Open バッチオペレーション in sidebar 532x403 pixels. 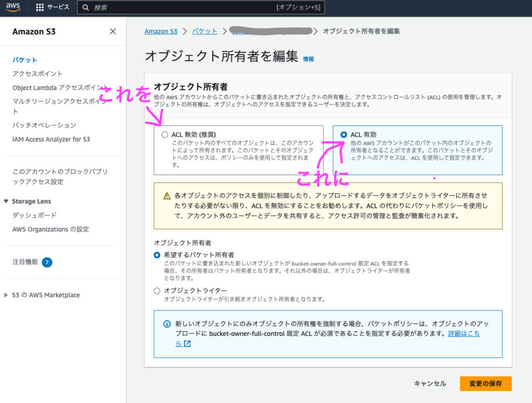[44, 125]
